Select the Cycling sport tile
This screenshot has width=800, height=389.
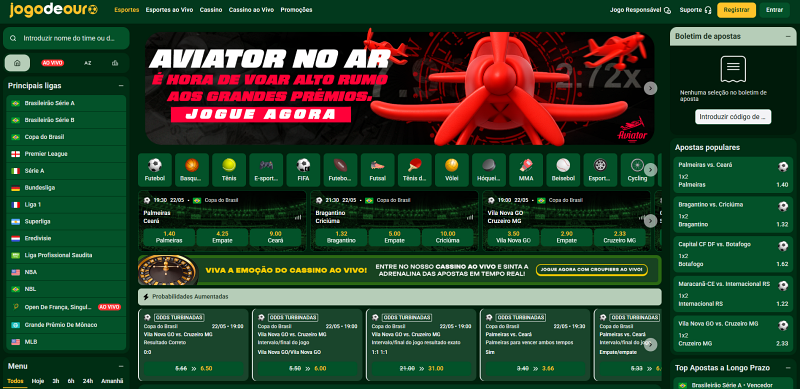(x=637, y=170)
